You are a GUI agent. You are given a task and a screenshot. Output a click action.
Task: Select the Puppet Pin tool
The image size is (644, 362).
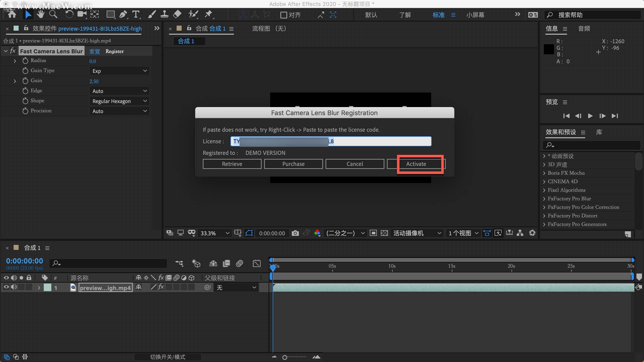point(209,14)
